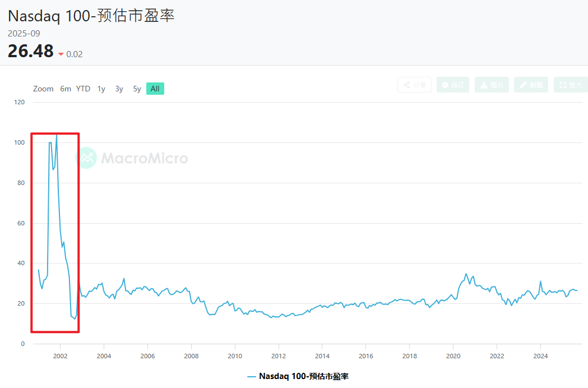588x388 pixels.
Task: Click the 2008 x-axis label
Action: (x=191, y=355)
